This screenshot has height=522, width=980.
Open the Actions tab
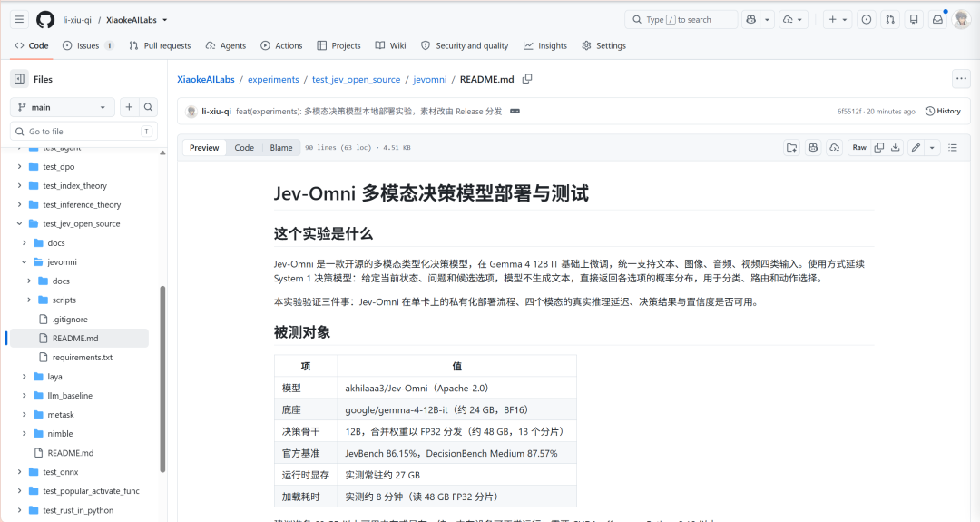tap(281, 45)
